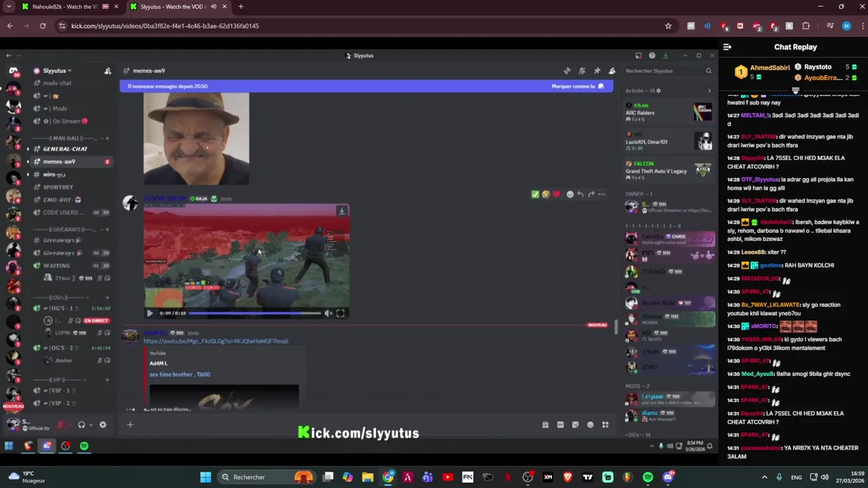Open the ARC Raiders activity card

669,113
